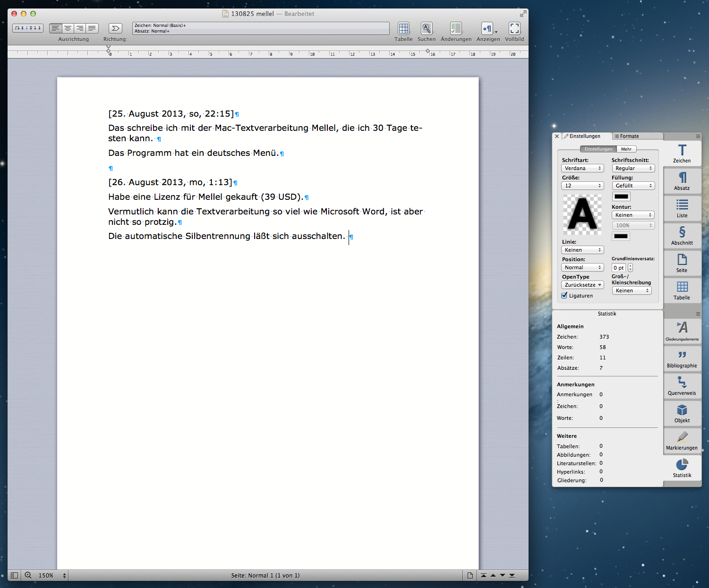The image size is (709, 588).
Task: Jump to the last page with status bar arrow
Action: pos(512,575)
